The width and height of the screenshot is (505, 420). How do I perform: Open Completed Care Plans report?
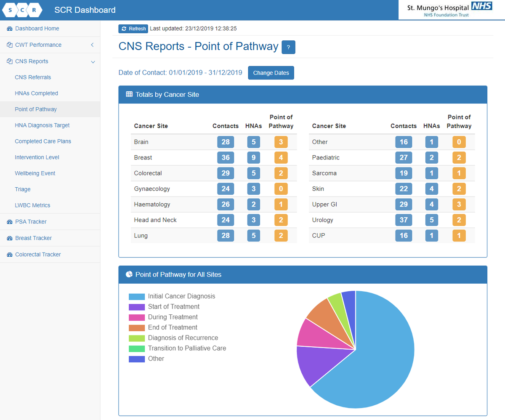tap(43, 141)
